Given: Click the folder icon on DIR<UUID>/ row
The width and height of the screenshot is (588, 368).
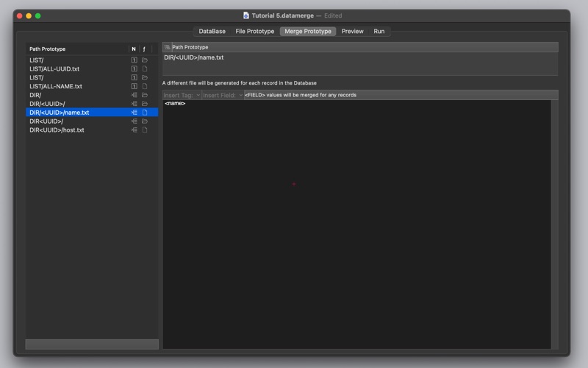Looking at the screenshot, I should 144,121.
